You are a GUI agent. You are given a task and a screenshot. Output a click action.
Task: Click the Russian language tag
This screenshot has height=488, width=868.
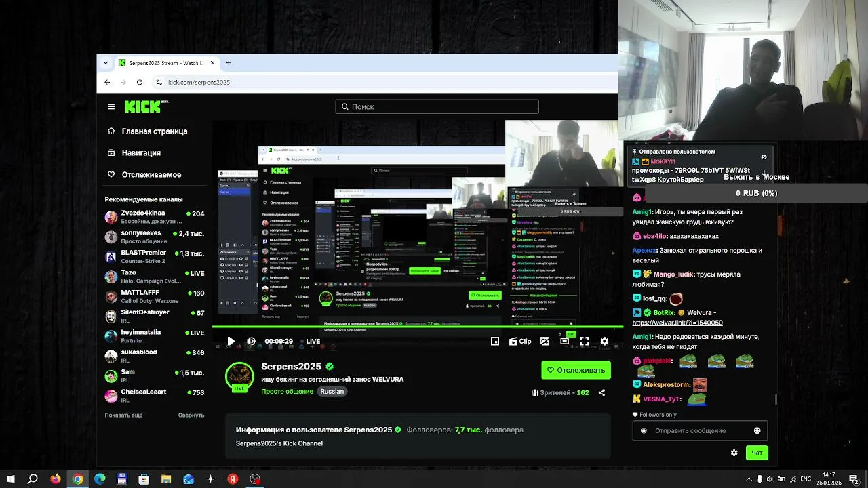pyautogui.click(x=332, y=392)
